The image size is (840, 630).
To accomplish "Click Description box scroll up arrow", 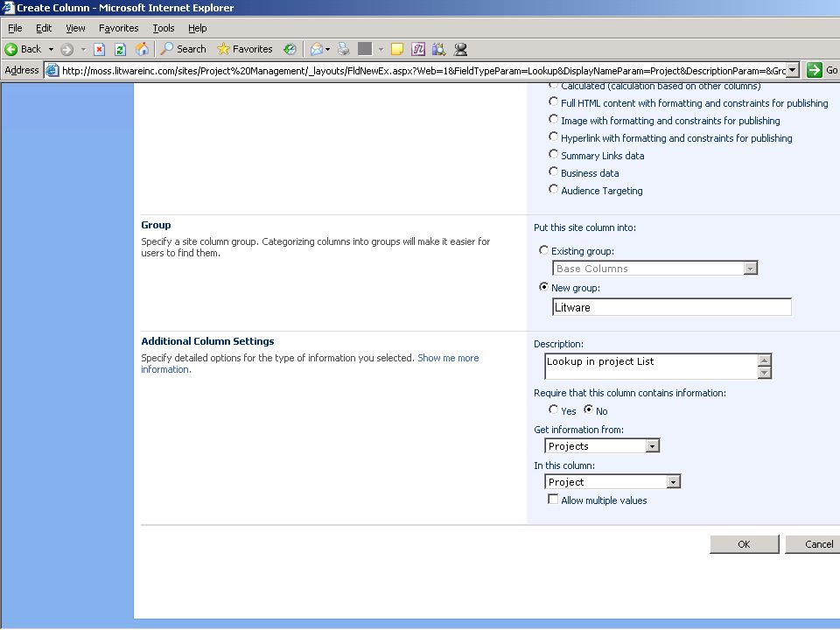I will [x=765, y=360].
